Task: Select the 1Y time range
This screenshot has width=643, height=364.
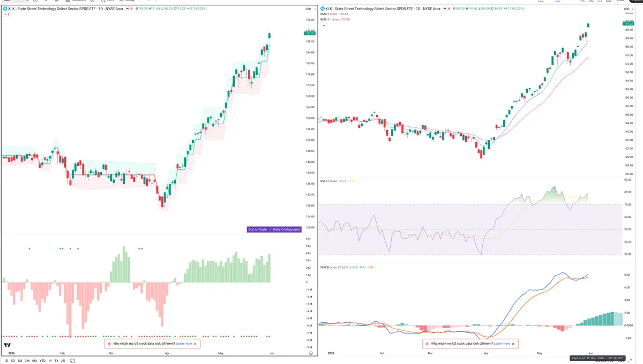Action: [x=50, y=361]
